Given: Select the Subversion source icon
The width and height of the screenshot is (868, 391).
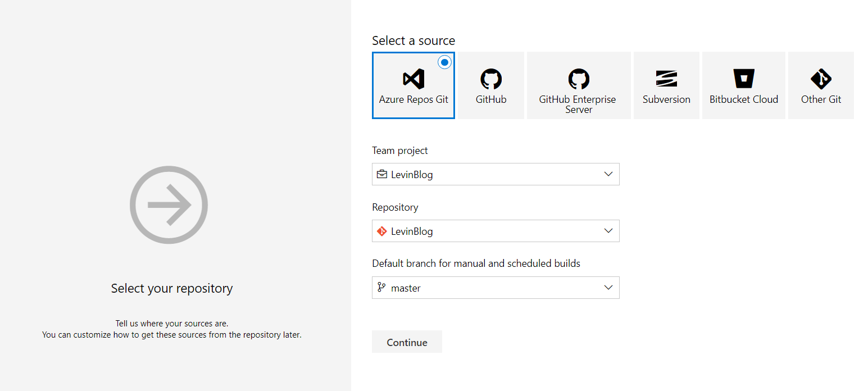Looking at the screenshot, I should pos(666,79).
